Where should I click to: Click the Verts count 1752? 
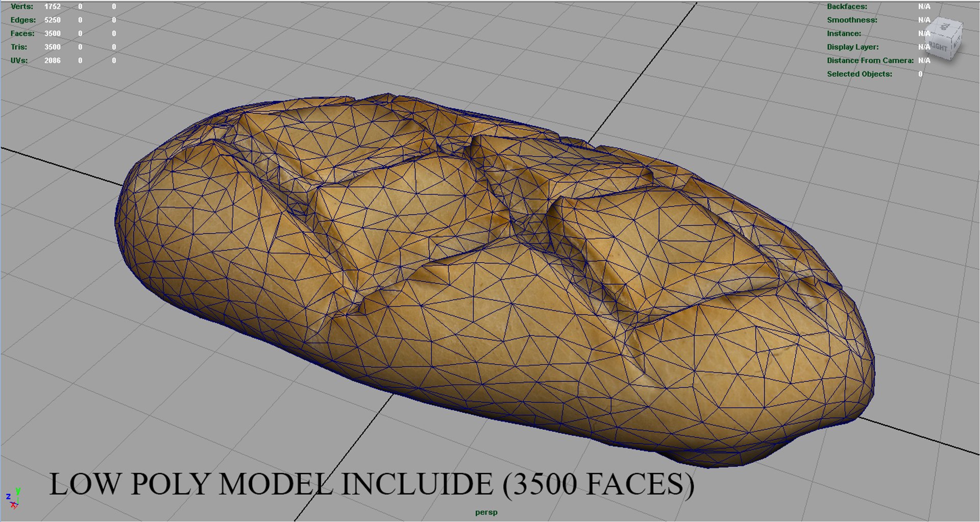point(53,7)
